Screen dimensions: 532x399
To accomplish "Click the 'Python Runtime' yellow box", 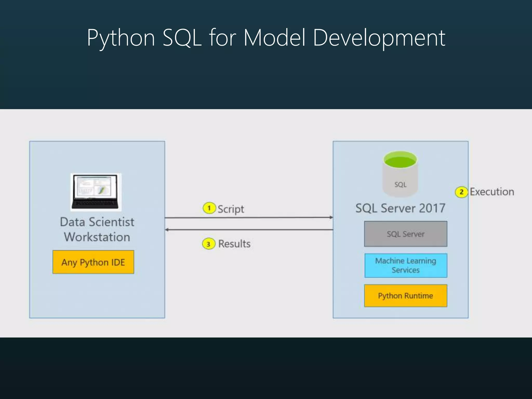I will coord(405,296).
